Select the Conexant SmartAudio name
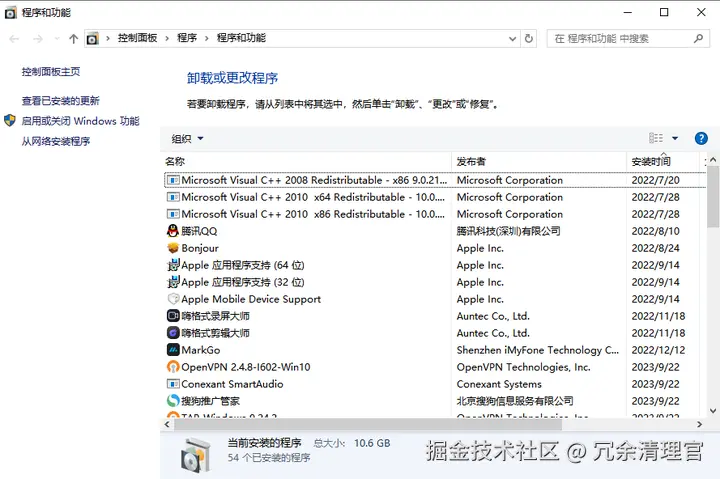 tap(232, 384)
